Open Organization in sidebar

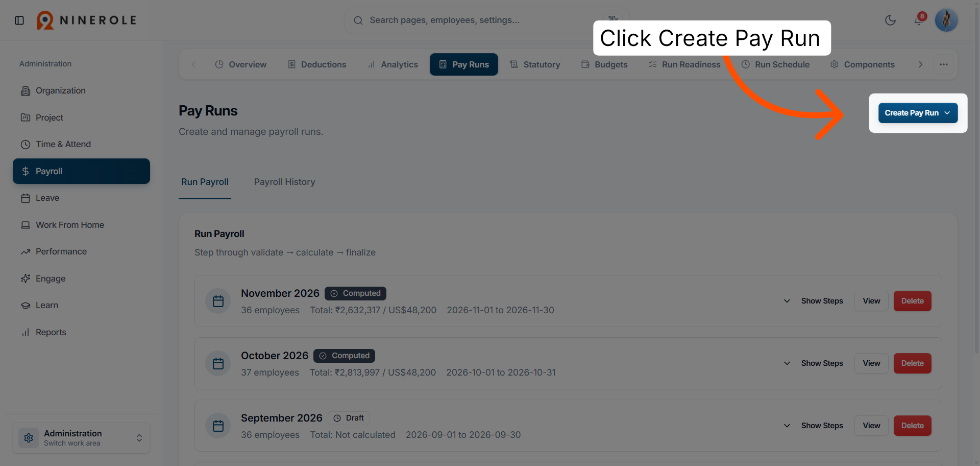coord(81,90)
